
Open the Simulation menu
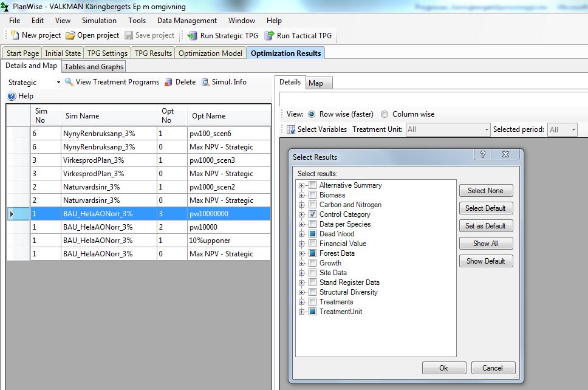click(x=99, y=21)
